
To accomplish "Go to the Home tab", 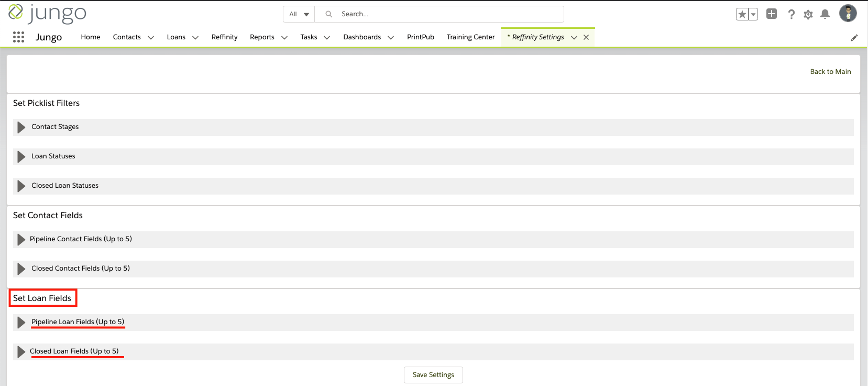I will tap(90, 37).
